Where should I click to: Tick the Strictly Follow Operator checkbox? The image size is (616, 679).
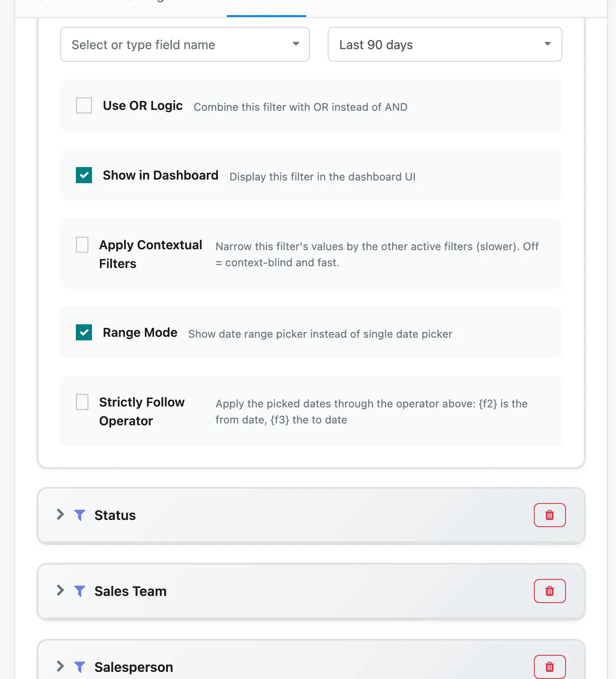point(82,402)
